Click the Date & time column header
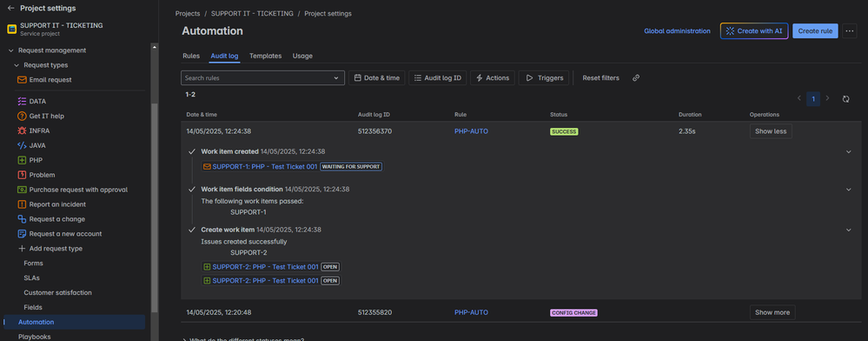The height and width of the screenshot is (341, 868). [202, 115]
